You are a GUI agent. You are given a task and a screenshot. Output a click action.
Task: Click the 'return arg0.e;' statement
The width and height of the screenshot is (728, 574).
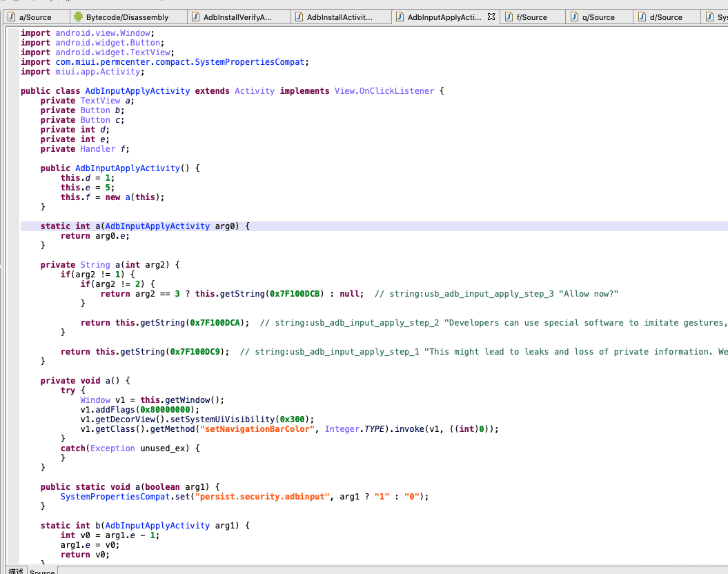click(x=95, y=236)
